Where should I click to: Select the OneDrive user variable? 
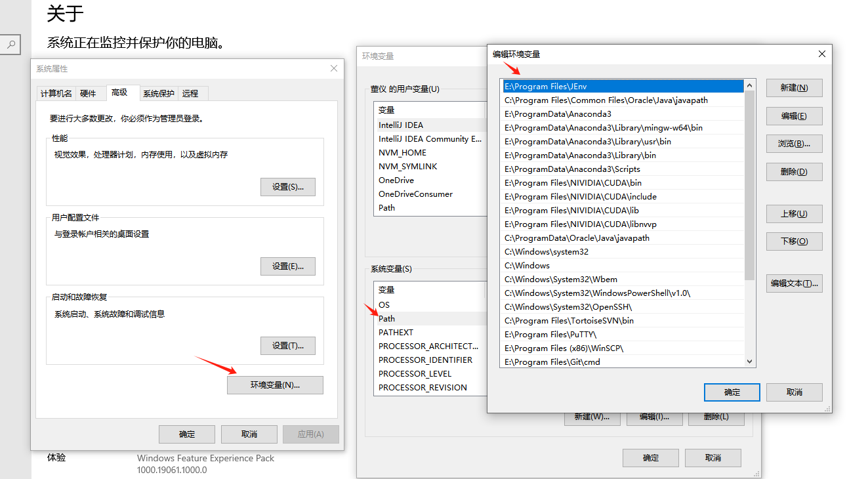[x=396, y=180]
